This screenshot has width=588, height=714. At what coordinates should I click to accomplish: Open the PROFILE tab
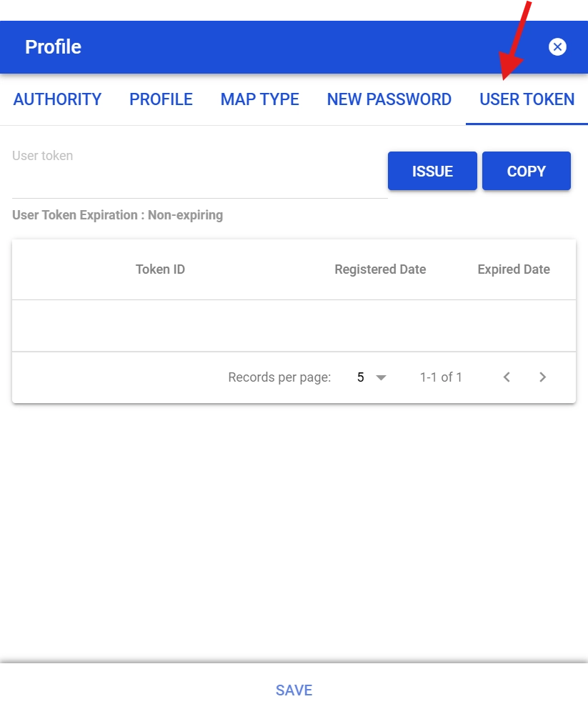point(161,99)
